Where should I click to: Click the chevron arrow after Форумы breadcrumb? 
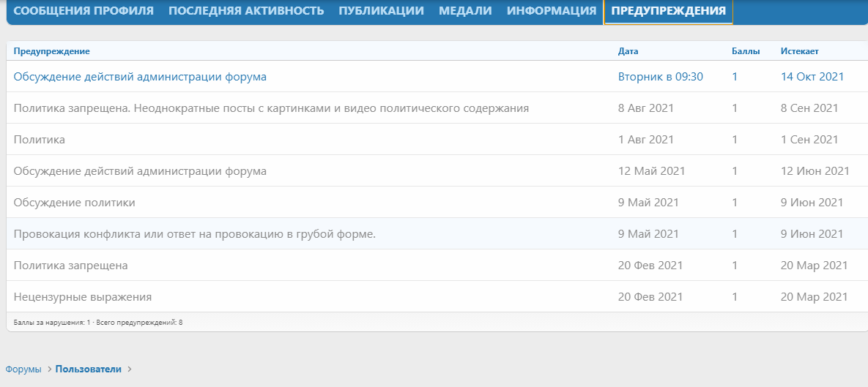click(x=49, y=369)
